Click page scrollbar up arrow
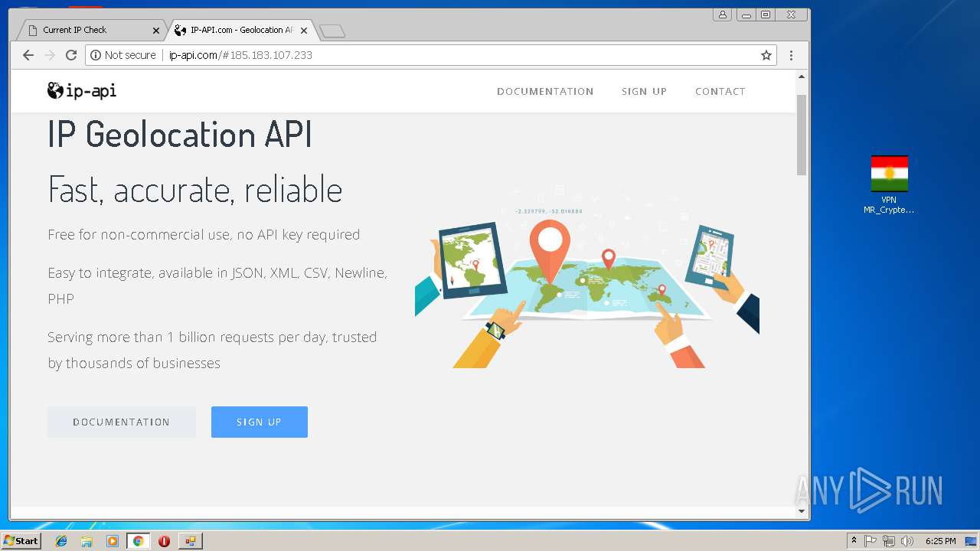Screen dimensions: 980x551 coord(802,77)
